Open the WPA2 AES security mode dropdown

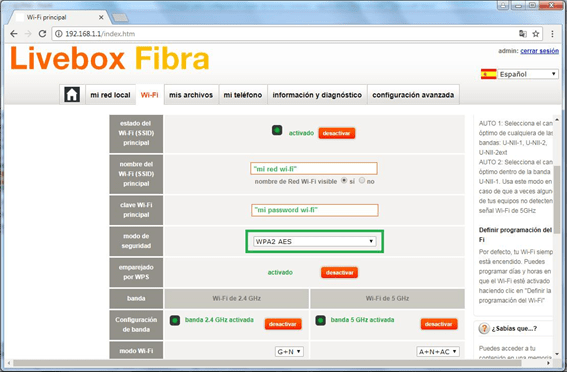314,241
